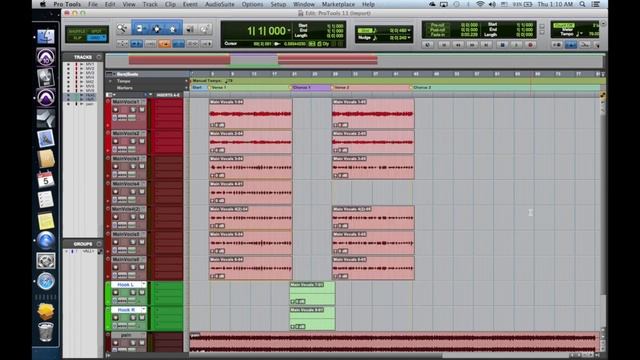Select the Zoomer tool in the toolbar

(122, 29)
